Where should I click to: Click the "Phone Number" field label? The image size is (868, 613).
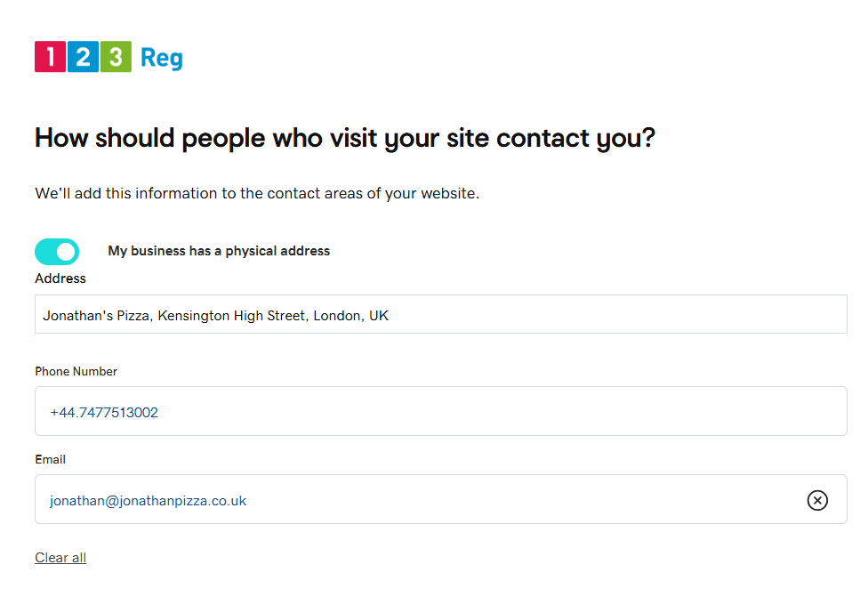[76, 372]
